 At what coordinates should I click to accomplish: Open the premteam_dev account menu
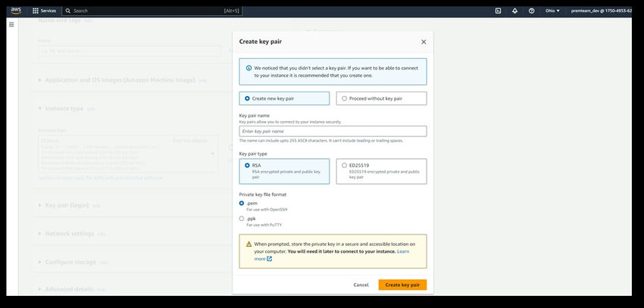click(602, 11)
